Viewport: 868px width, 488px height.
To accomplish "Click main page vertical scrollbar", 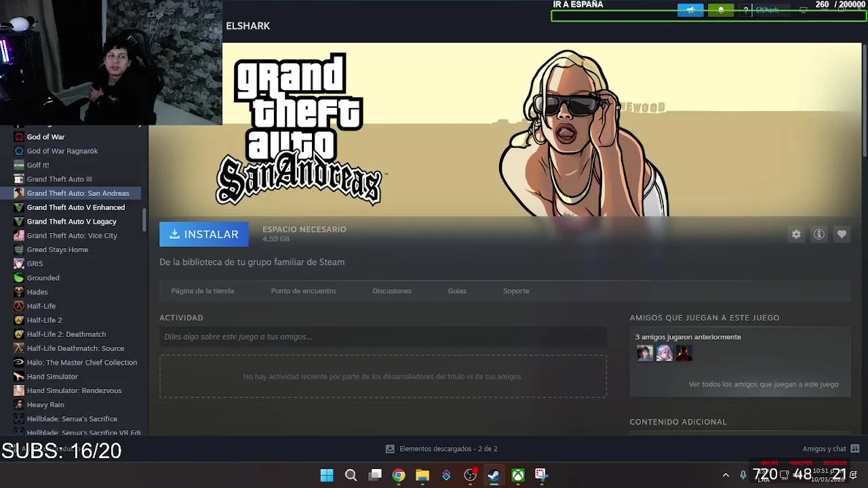I will (x=864, y=100).
